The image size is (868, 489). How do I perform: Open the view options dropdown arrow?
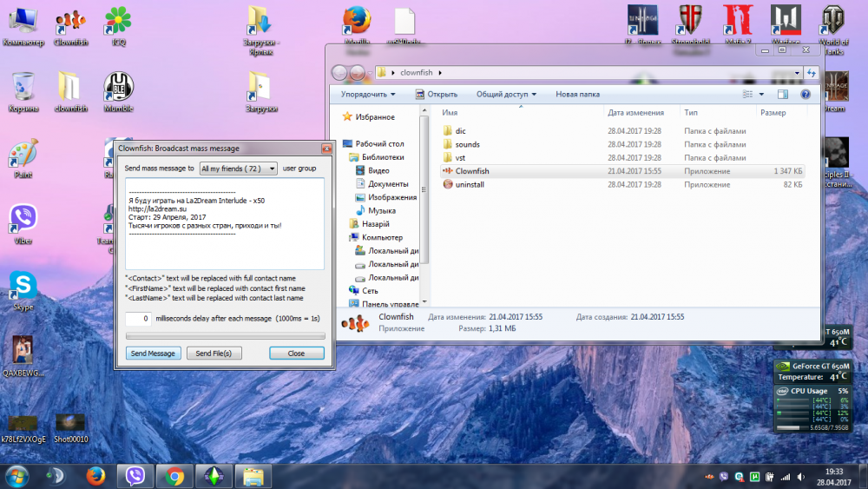pos(762,94)
